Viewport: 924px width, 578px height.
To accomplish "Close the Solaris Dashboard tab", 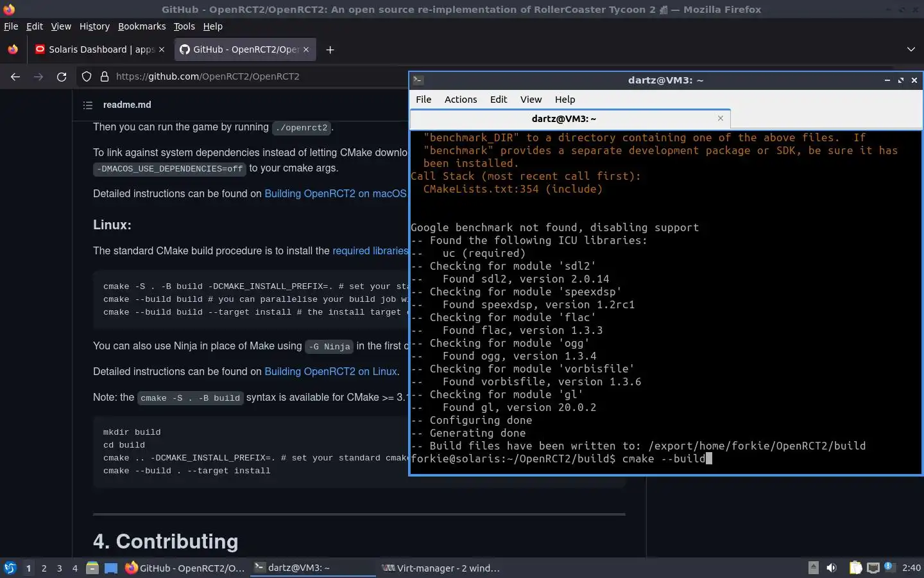I will point(161,49).
